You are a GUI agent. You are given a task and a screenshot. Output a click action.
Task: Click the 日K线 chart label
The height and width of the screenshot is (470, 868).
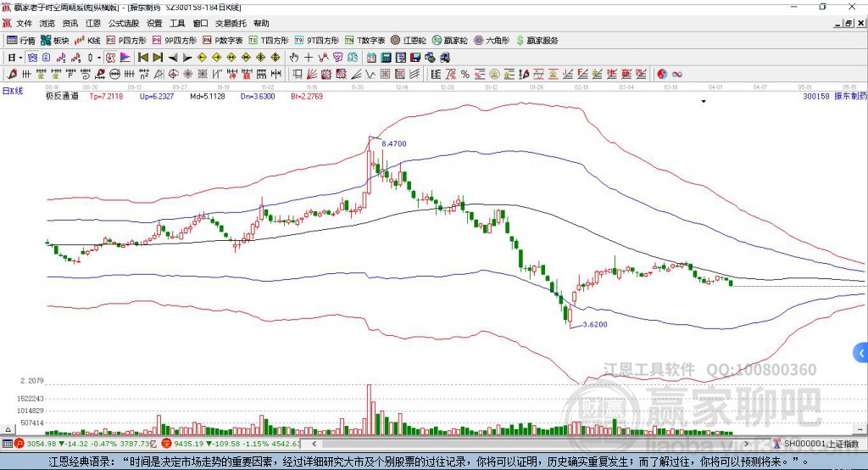pyautogui.click(x=13, y=92)
